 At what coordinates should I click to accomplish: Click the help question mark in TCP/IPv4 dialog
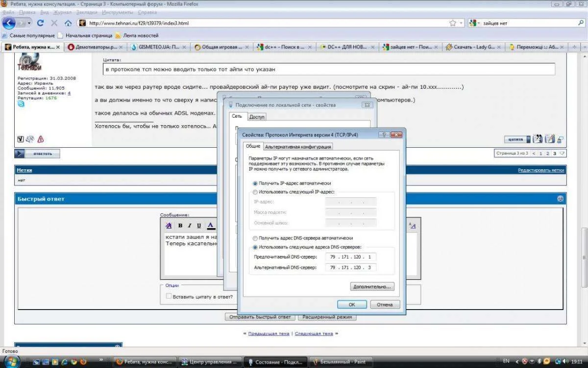coord(385,134)
